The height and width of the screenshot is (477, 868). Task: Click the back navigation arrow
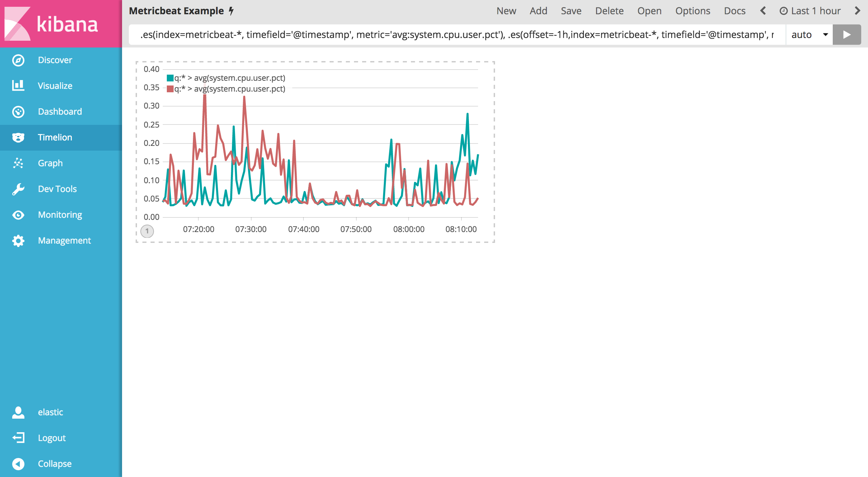click(763, 11)
